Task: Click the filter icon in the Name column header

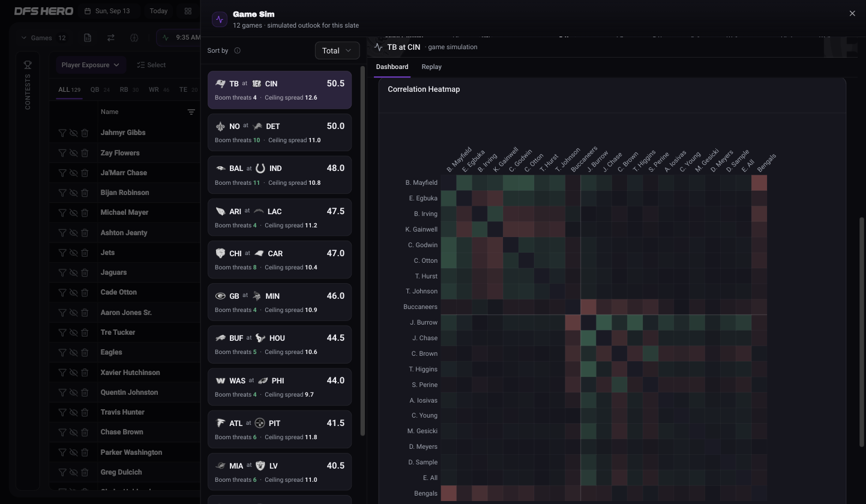Action: coord(191,112)
